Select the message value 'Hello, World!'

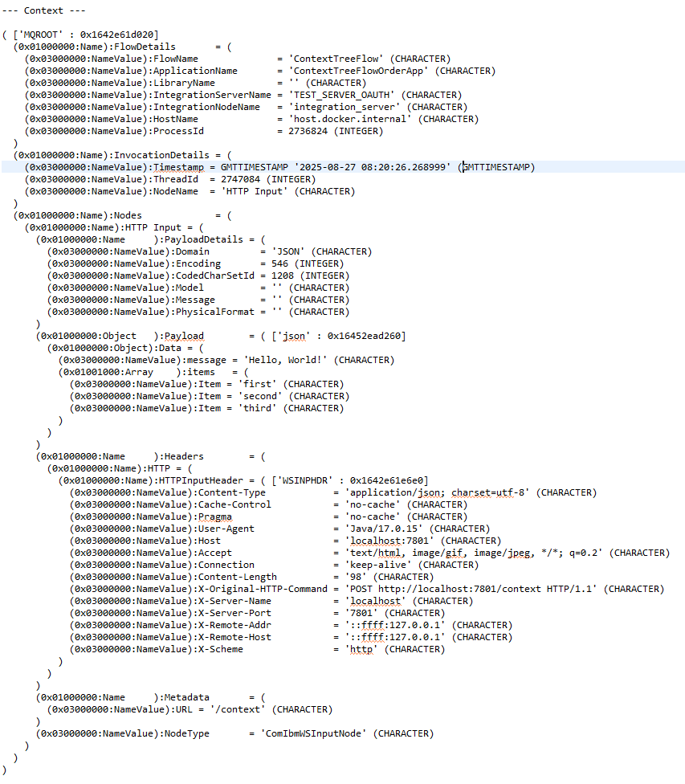(x=286, y=360)
